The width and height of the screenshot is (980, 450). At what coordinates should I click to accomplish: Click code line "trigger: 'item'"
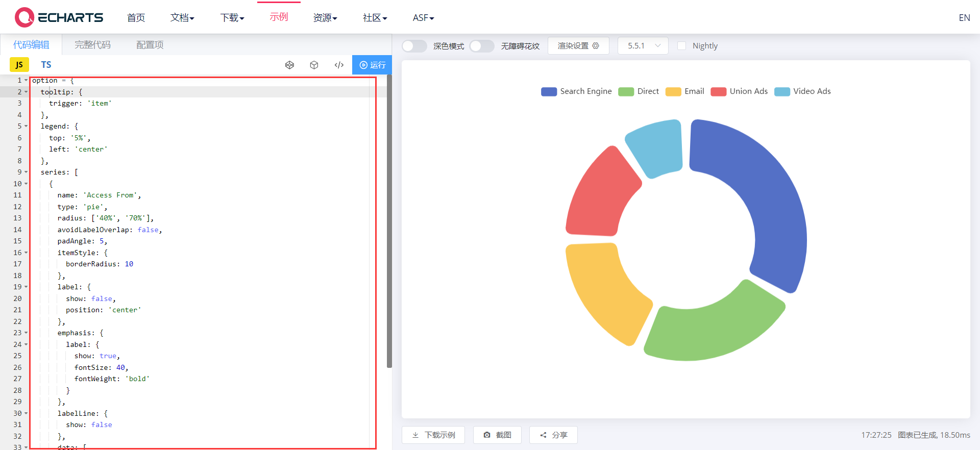pos(80,103)
